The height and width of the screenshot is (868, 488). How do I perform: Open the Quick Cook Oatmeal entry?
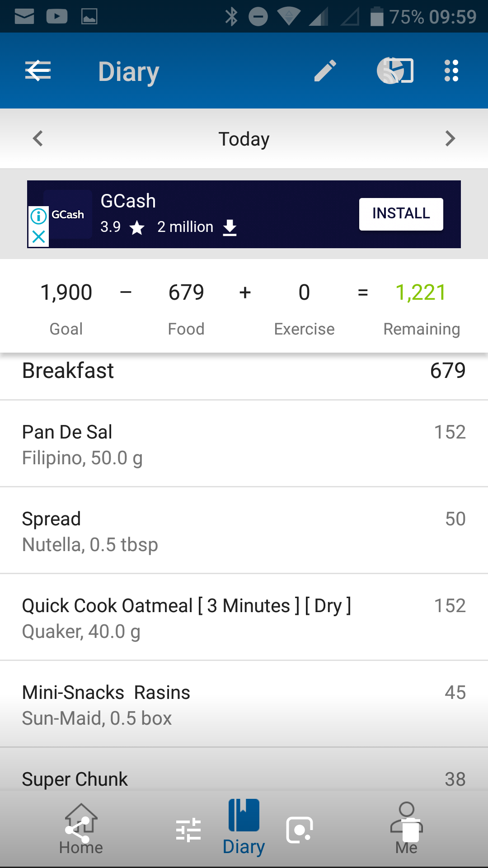[244, 618]
